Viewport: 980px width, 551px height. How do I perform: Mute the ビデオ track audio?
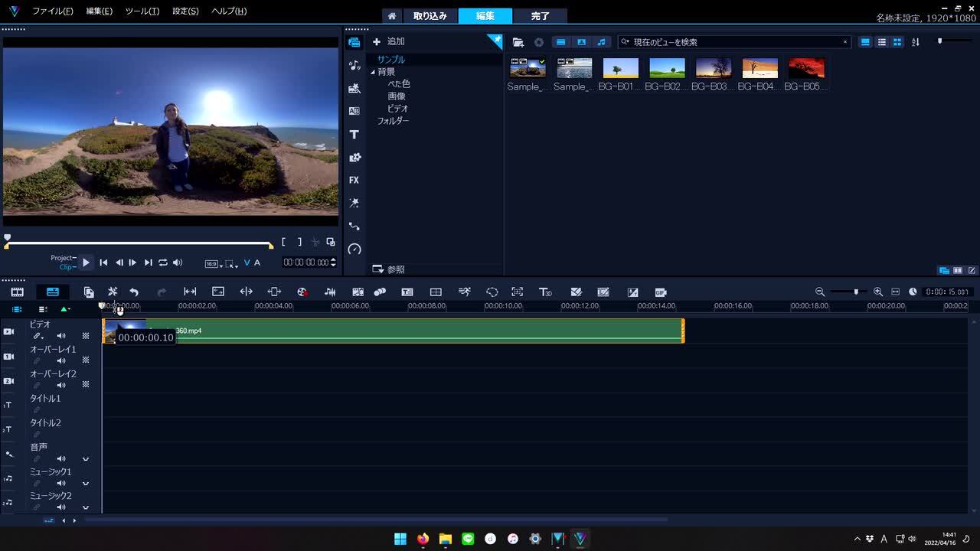tap(61, 336)
